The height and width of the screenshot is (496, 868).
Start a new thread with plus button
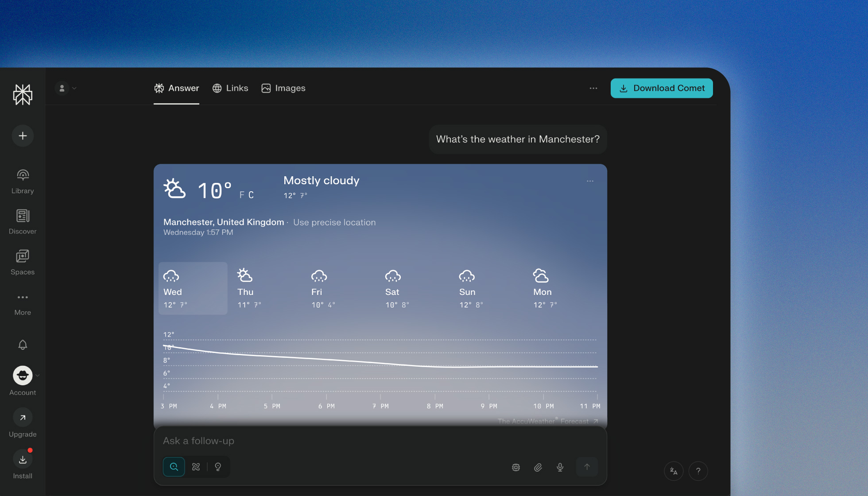tap(23, 136)
